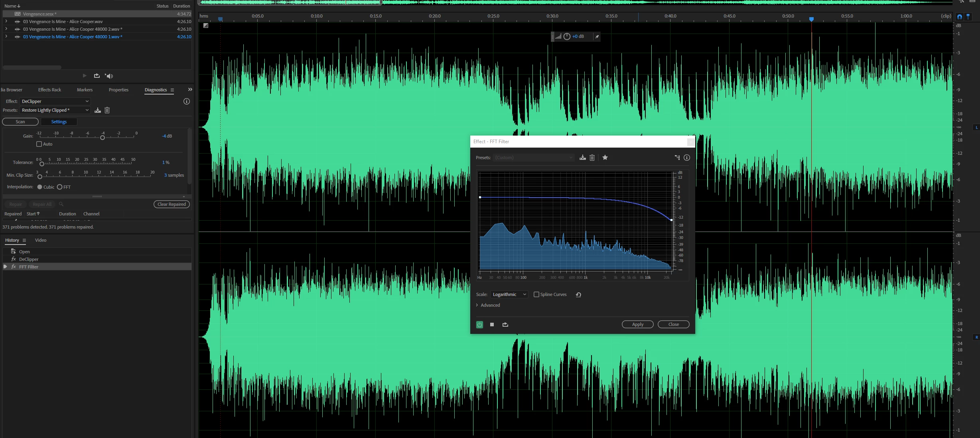Open channel map editor icon in FFT Filter
The height and width of the screenshot is (438, 980).
tap(677, 158)
